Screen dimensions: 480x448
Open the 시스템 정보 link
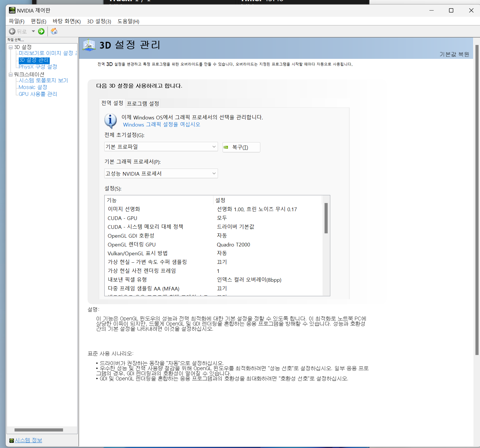coord(28,440)
